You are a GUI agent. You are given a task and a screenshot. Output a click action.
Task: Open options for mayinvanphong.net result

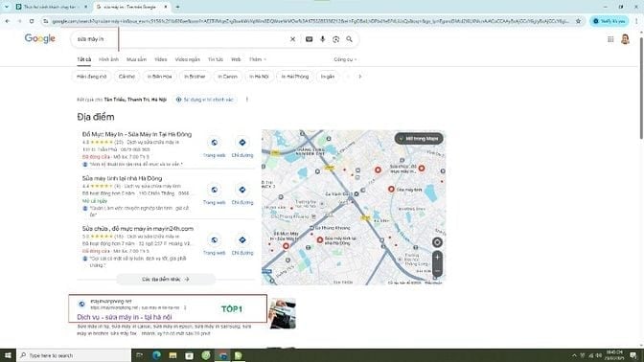(185, 307)
